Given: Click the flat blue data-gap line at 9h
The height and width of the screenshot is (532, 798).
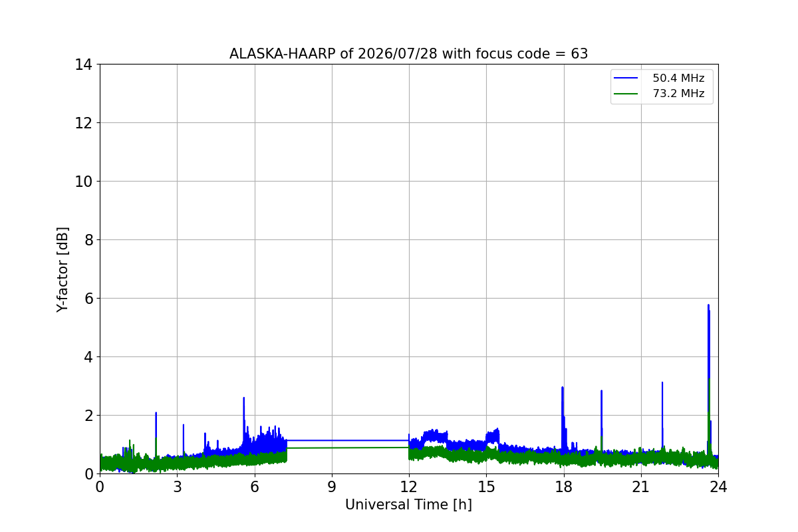Looking at the screenshot, I should (332, 440).
